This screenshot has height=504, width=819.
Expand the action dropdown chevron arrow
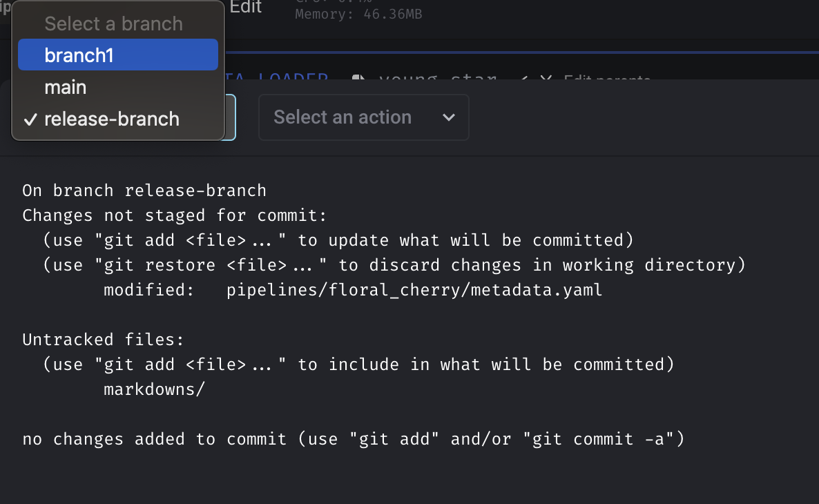coord(449,117)
